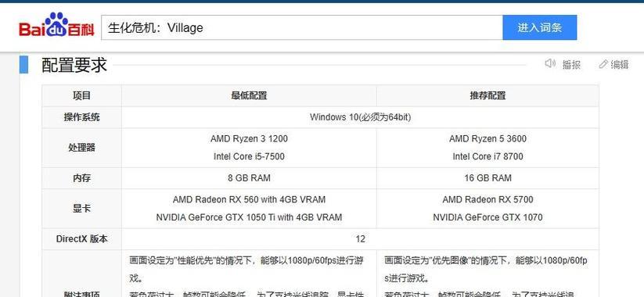Click the 编辑 text link
The image size is (644, 297).
tap(620, 64)
